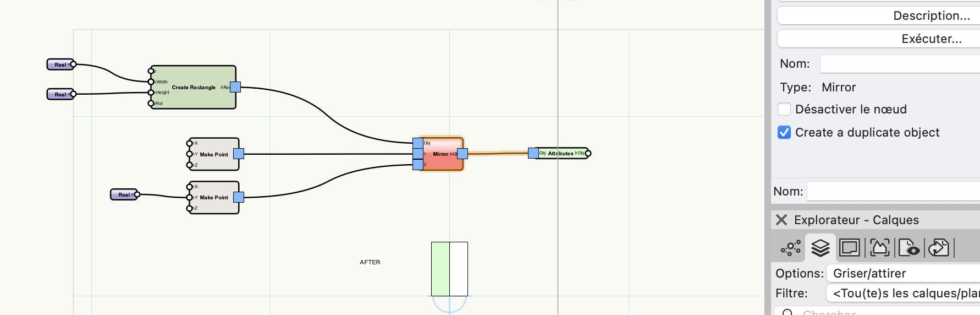
Task: Uncheck Create a duplicate object
Action: pos(784,132)
